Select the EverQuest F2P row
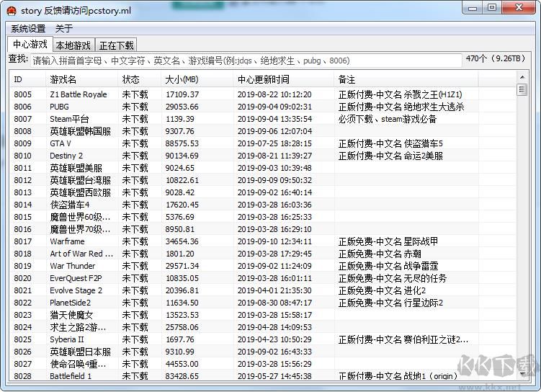Image resolution: width=541 pixels, height=392 pixels. [x=262, y=278]
